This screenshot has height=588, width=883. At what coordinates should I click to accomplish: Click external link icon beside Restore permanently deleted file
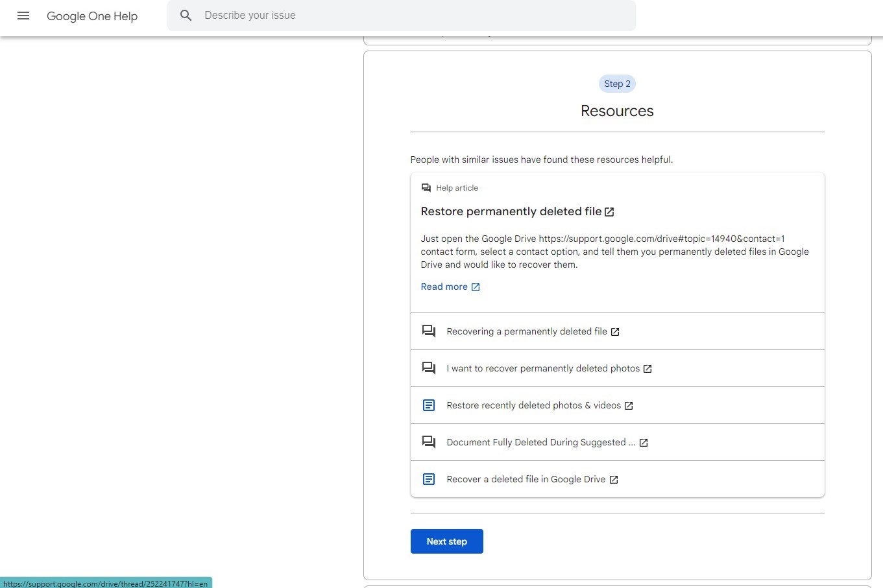609,212
